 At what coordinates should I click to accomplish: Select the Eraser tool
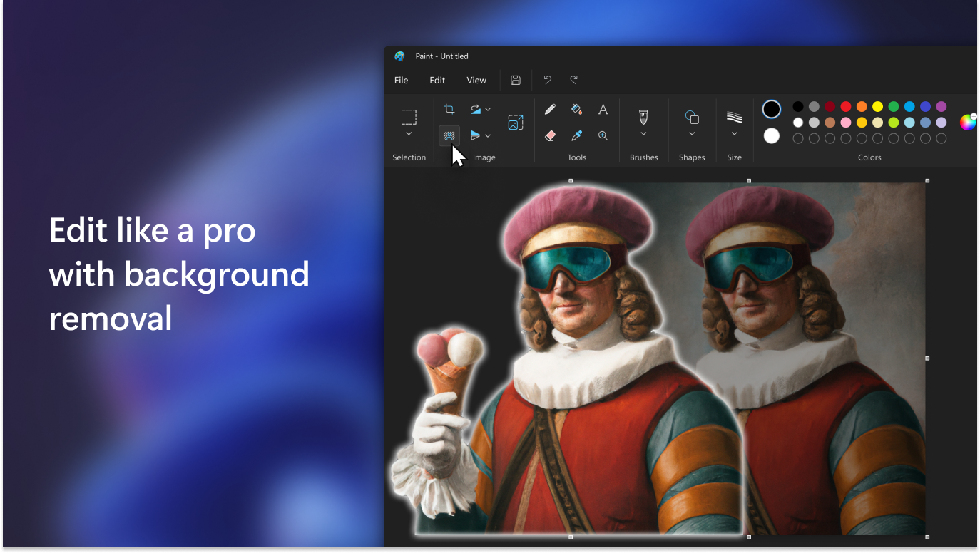point(550,135)
